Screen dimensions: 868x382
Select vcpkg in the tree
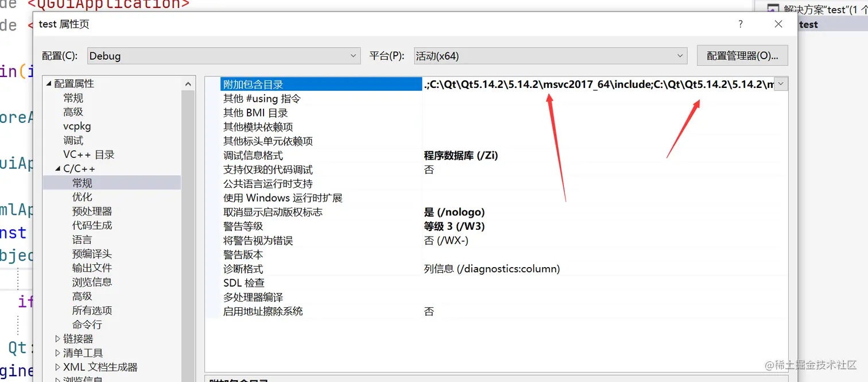(77, 126)
